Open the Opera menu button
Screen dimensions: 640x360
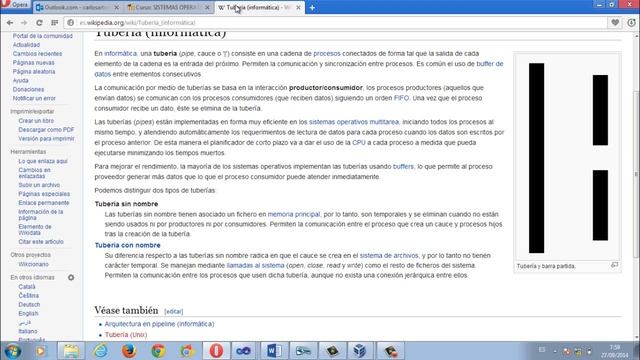pos(16,5)
